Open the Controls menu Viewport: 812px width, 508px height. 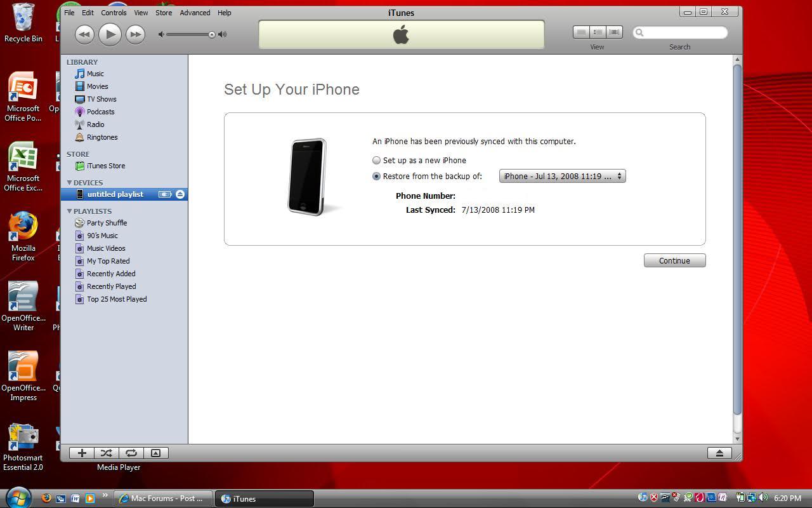(x=114, y=13)
